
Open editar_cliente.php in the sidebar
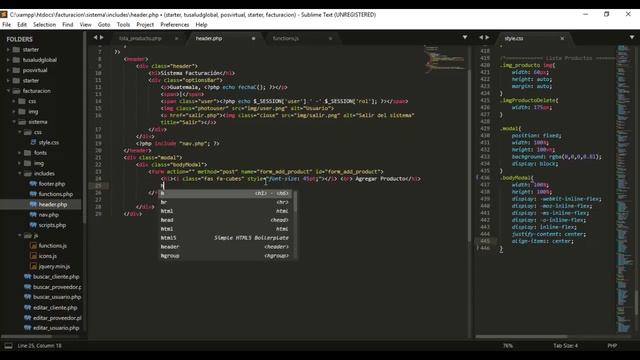pos(55,307)
